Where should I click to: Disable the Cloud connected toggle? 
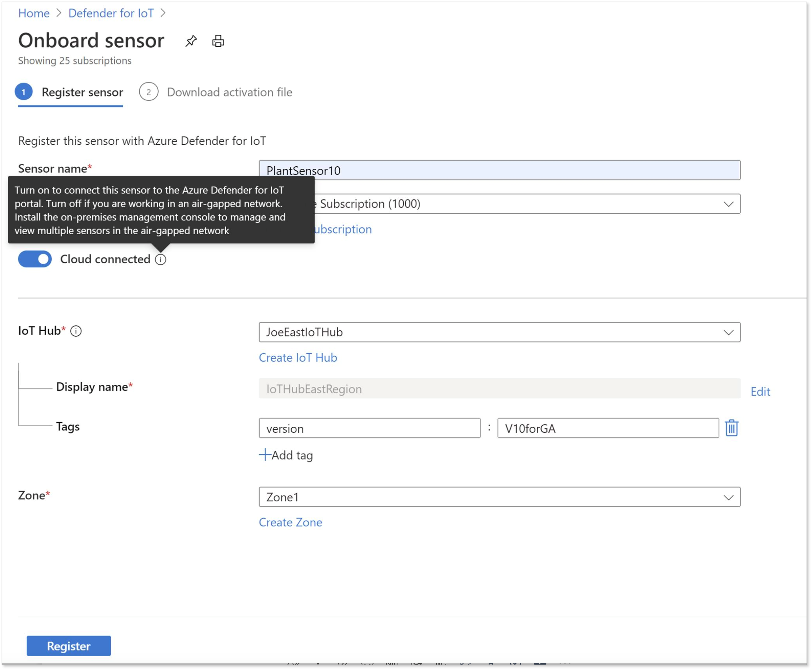click(x=35, y=259)
